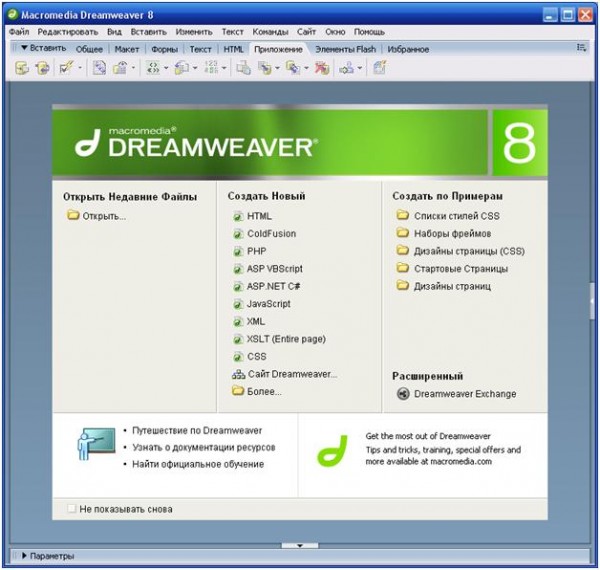Viewport: 600px width, 570px height.
Task: Click the Stored Procedure icon
Action: pyautogui.click(x=42, y=68)
